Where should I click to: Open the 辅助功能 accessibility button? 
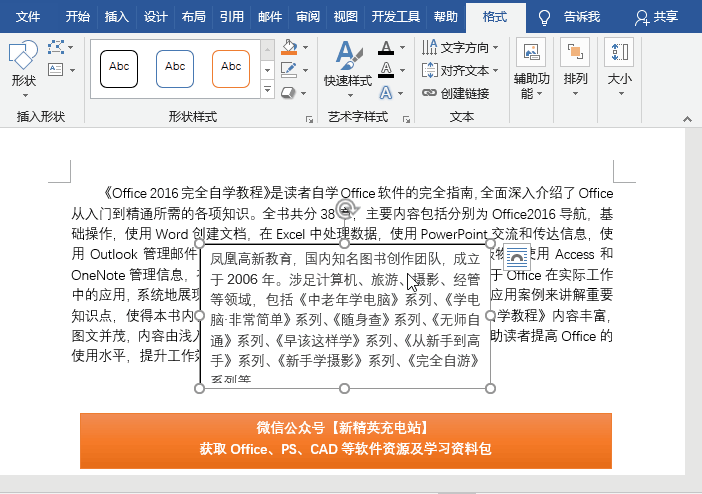(531, 69)
